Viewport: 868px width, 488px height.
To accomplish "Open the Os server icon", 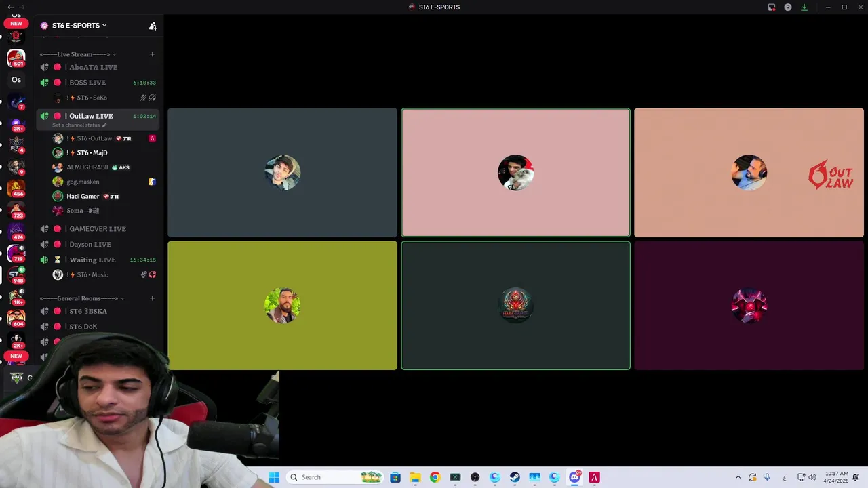I will click(x=16, y=80).
